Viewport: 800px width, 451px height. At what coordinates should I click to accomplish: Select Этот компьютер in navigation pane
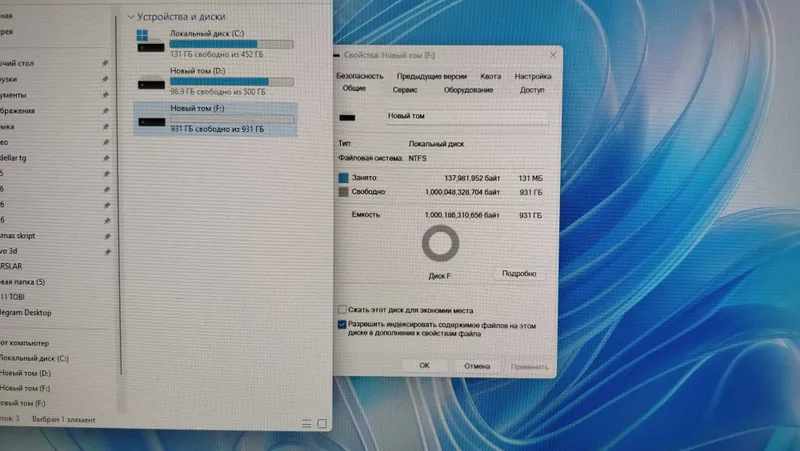[x=24, y=343]
